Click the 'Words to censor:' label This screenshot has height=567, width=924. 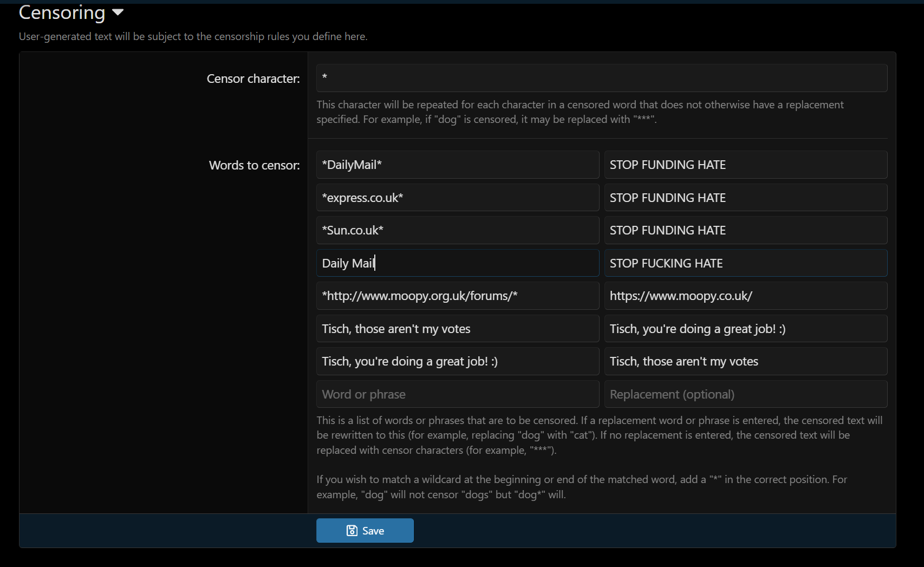click(x=254, y=165)
